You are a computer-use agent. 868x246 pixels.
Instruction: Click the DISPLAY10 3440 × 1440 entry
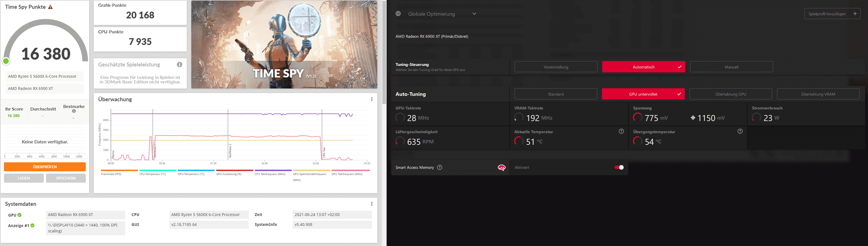click(x=86, y=228)
